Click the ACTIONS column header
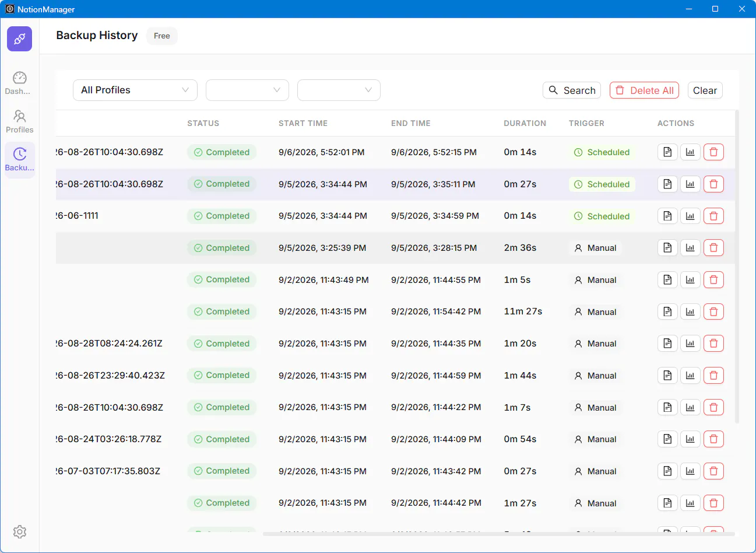Viewport: 756px width, 553px height. click(x=676, y=123)
